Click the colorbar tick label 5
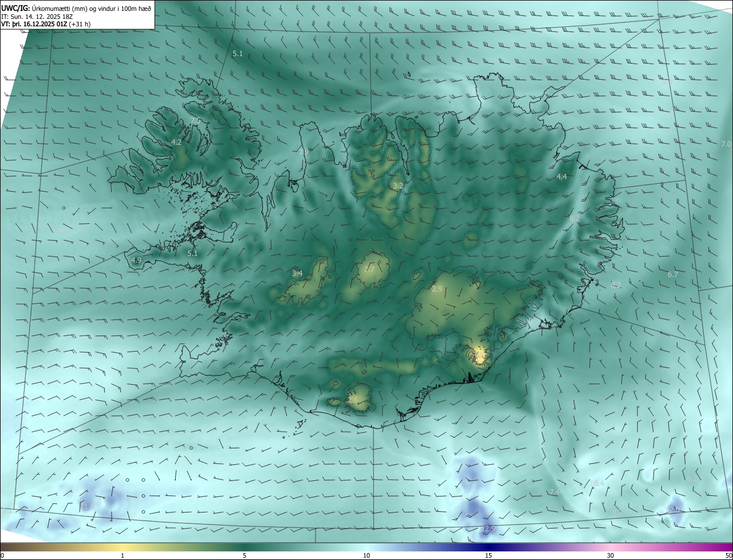Viewport: 733px width, 560px height. coord(245,555)
